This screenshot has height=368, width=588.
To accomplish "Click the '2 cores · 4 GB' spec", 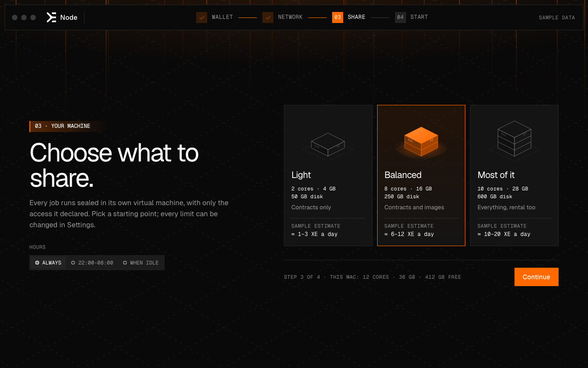I will tap(313, 189).
